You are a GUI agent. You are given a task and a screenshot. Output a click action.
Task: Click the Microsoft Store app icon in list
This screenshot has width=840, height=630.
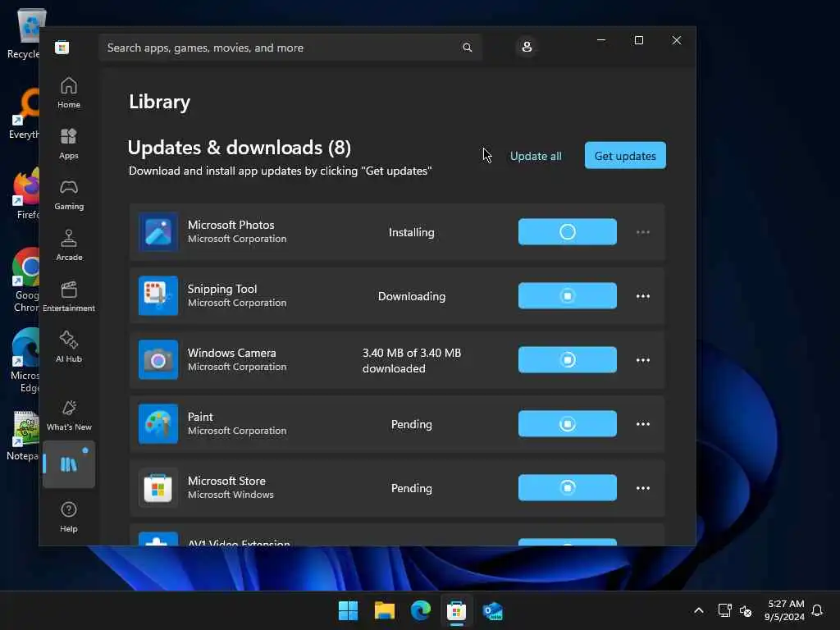pyautogui.click(x=158, y=488)
